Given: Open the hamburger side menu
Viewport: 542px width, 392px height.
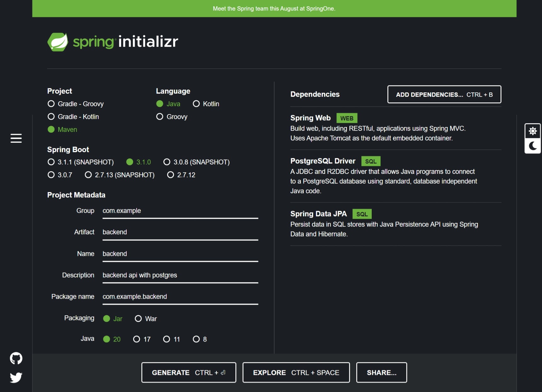Looking at the screenshot, I should coord(16,138).
